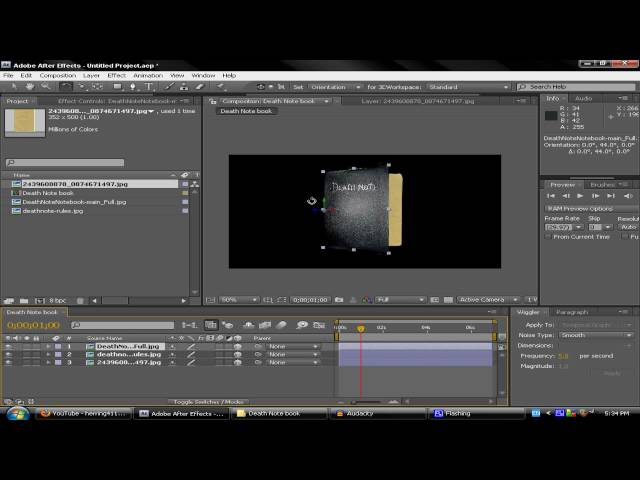Select the Rotation tool in toolbar
Viewport: 640px width, 480px height.
click(x=66, y=87)
